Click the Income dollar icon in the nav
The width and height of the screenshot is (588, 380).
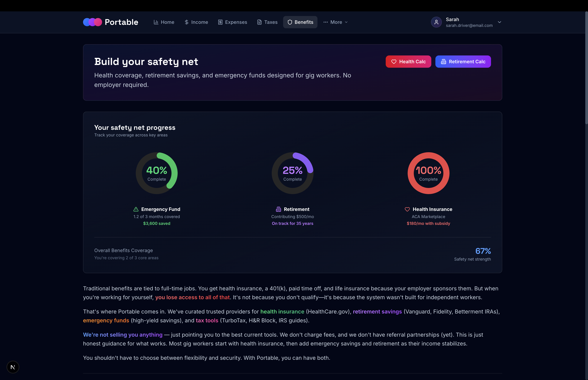tap(186, 22)
